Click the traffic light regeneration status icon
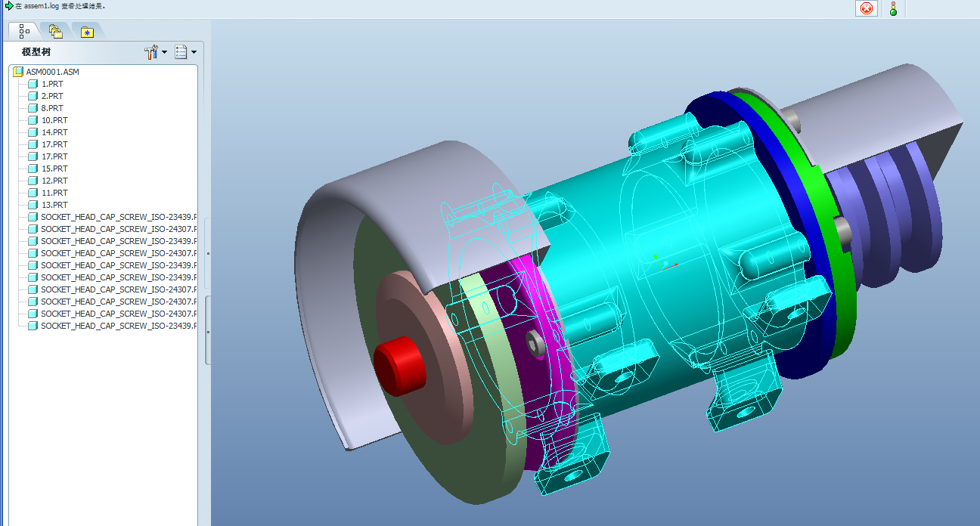Viewport: 980px width, 526px height. pyautogui.click(x=893, y=9)
